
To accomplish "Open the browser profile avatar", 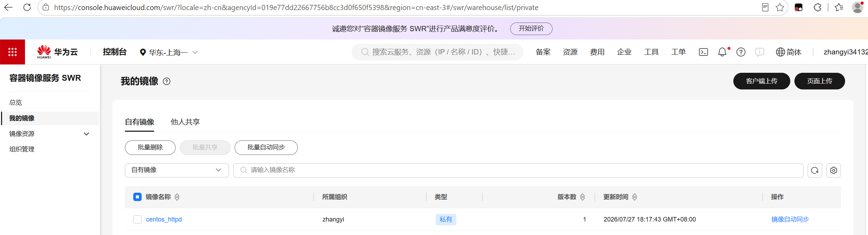I will 858,7.
